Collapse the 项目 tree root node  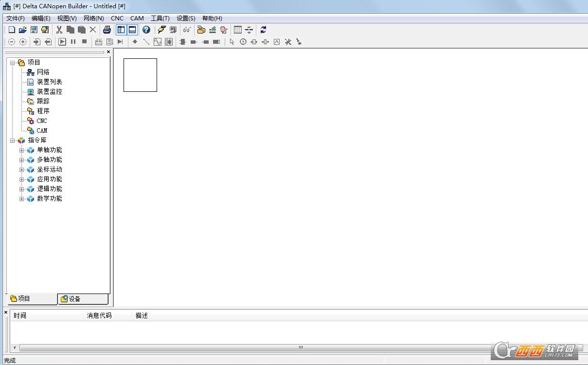(x=12, y=63)
